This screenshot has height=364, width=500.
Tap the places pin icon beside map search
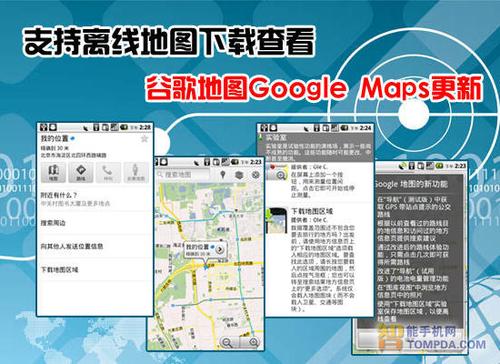(x=223, y=175)
